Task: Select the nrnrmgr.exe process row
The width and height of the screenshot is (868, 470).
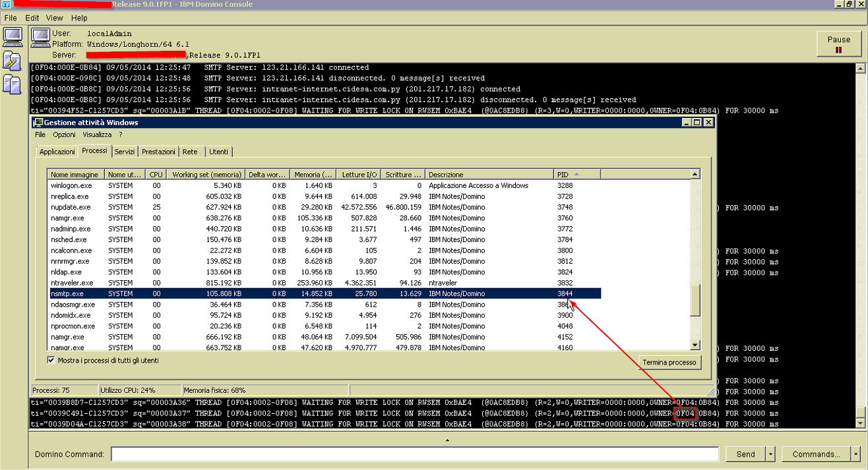Action: click(x=324, y=261)
